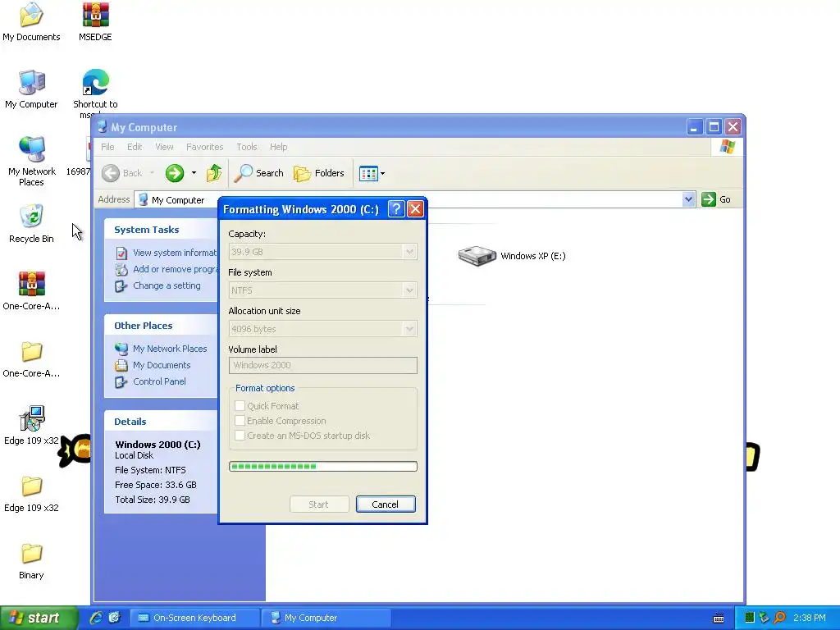Open the Favorites menu
The height and width of the screenshot is (630, 840).
(204, 147)
